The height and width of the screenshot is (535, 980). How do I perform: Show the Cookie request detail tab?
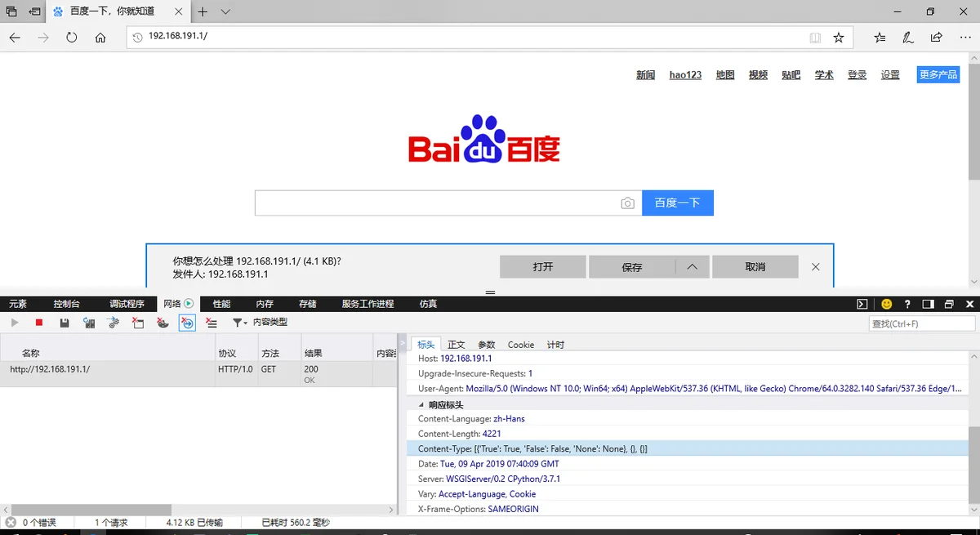pos(521,345)
